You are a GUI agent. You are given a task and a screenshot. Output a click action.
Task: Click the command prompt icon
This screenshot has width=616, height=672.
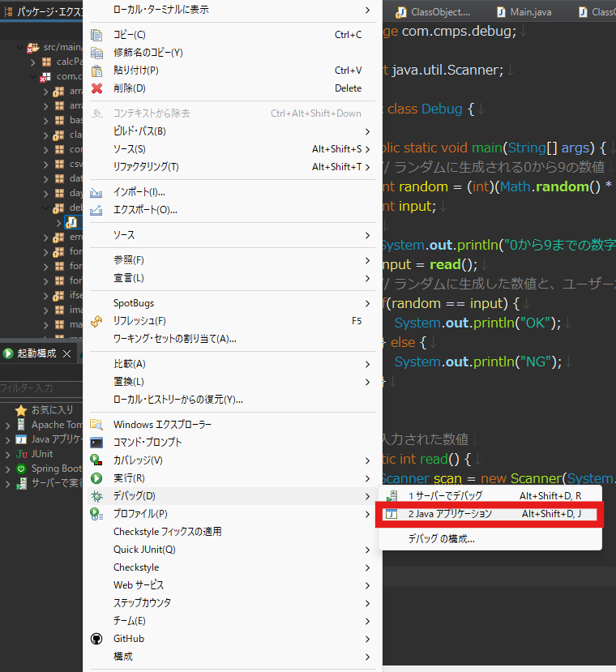coord(97,443)
